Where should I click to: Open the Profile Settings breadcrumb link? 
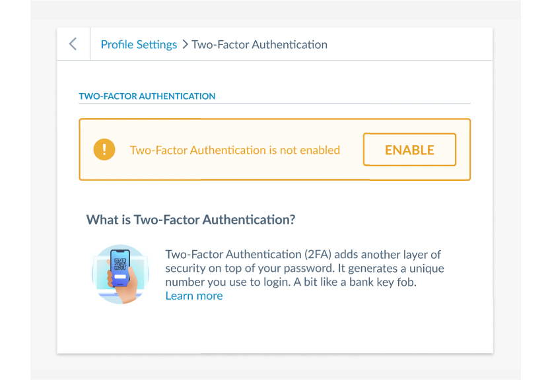click(139, 45)
